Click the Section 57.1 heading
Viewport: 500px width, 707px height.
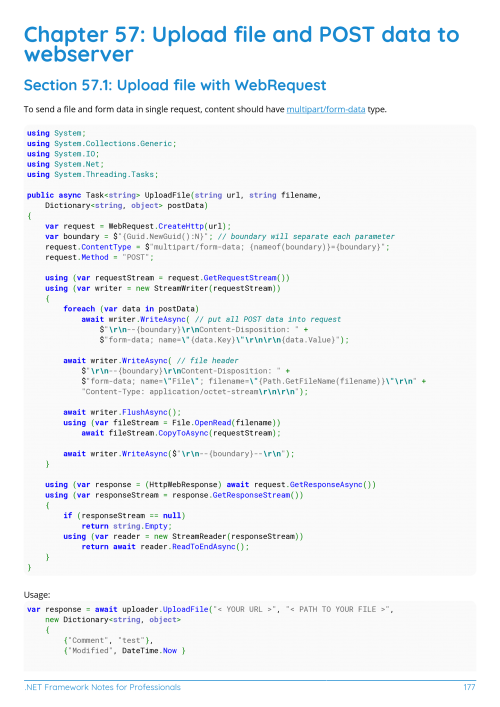tap(175, 85)
